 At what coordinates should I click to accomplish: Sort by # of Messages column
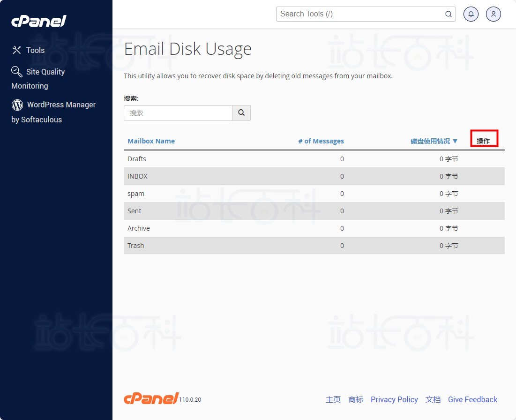[321, 141]
